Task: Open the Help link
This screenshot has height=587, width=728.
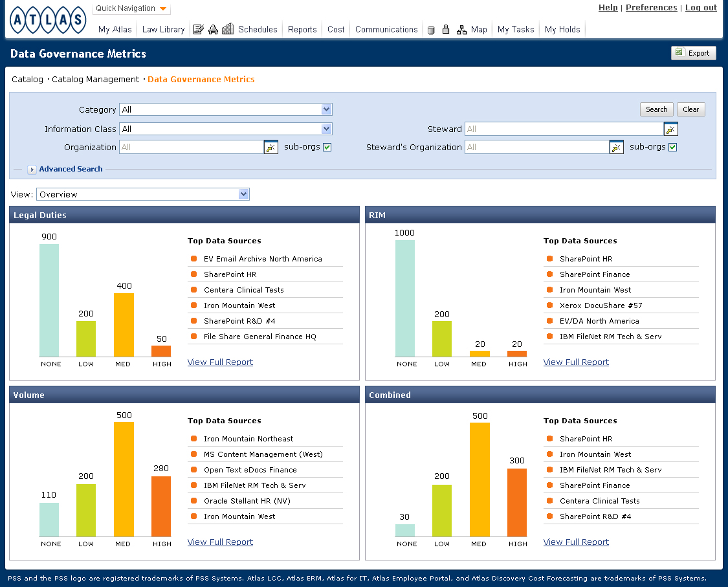Action: coord(608,7)
